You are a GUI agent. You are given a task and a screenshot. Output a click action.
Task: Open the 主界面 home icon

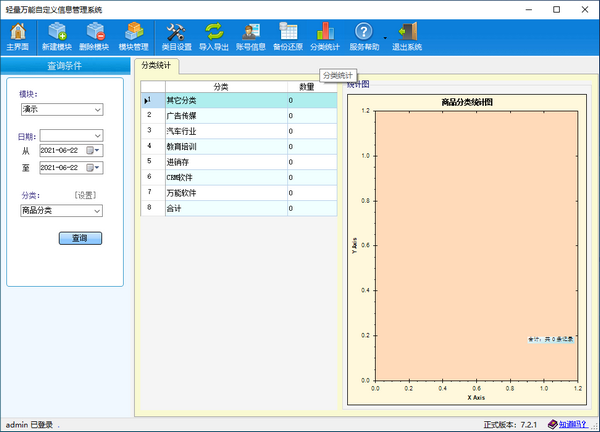[18, 37]
